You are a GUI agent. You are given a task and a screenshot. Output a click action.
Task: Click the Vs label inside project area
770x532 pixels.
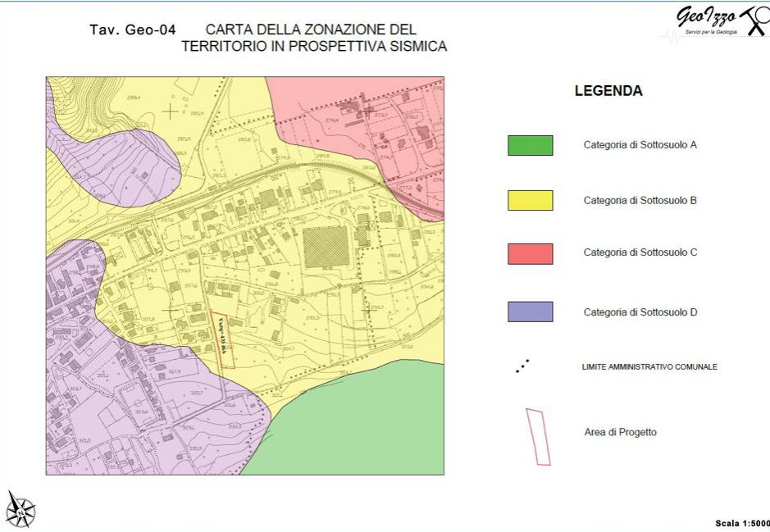(223, 335)
